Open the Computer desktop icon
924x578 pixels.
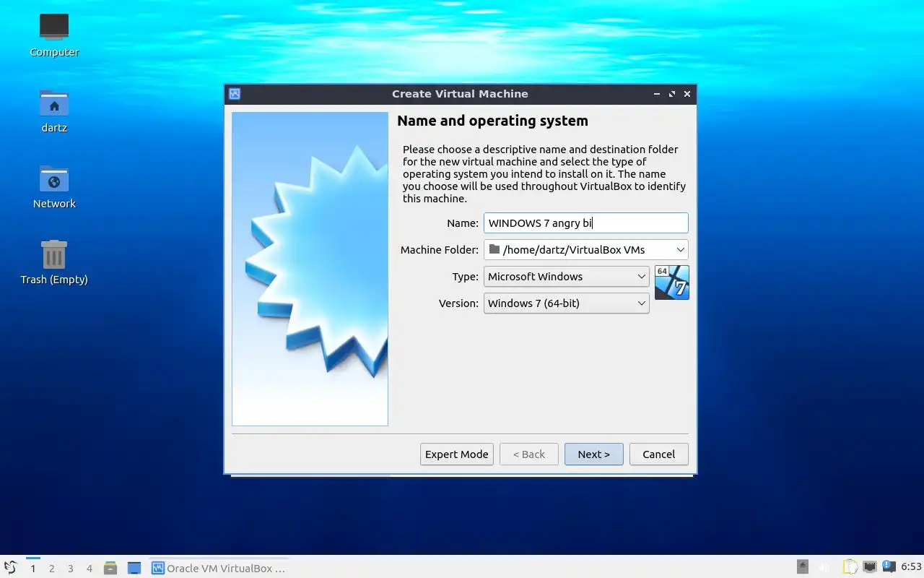(54, 35)
